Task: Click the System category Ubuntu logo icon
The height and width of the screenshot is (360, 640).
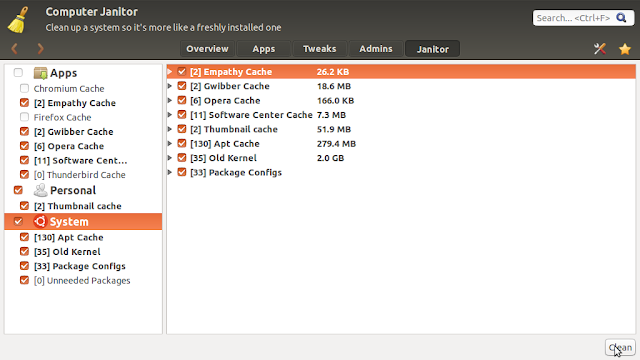Action: click(x=40, y=221)
